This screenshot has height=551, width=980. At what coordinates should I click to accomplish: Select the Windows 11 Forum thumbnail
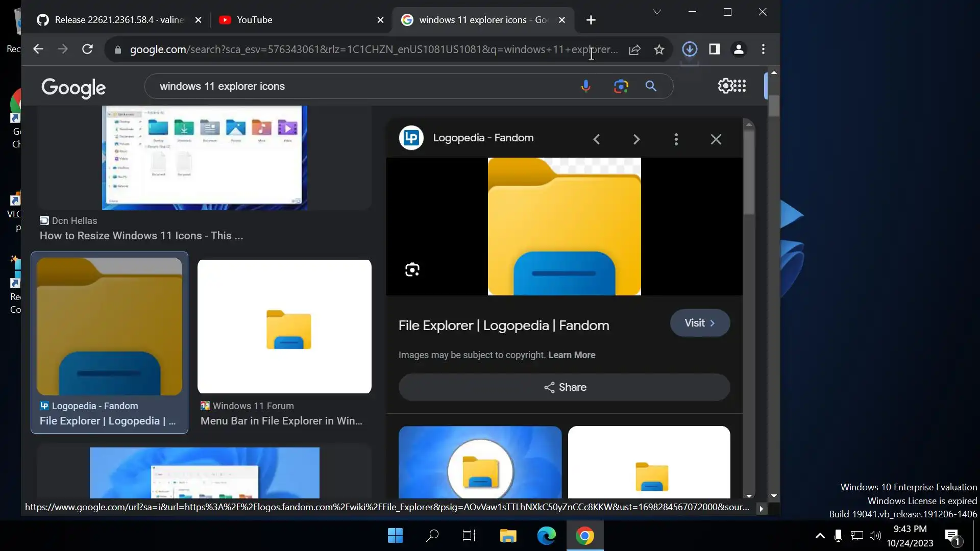click(284, 327)
